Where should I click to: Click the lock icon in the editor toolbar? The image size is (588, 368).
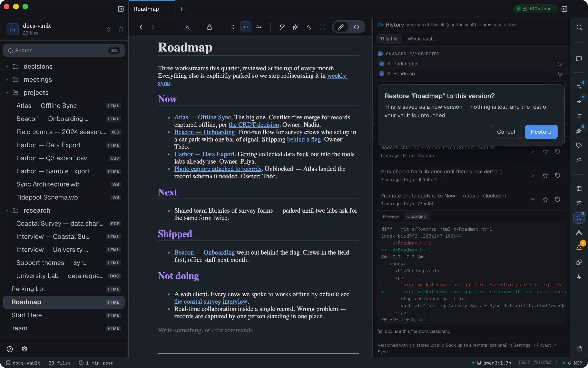point(209,27)
